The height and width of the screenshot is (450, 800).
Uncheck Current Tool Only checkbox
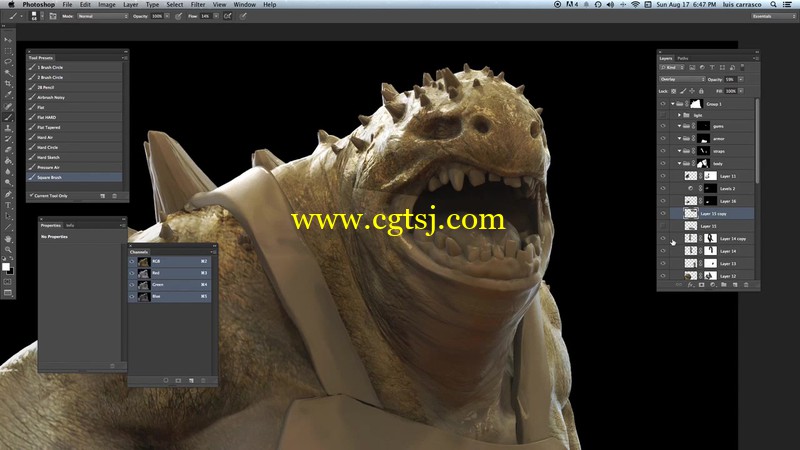pos(32,195)
